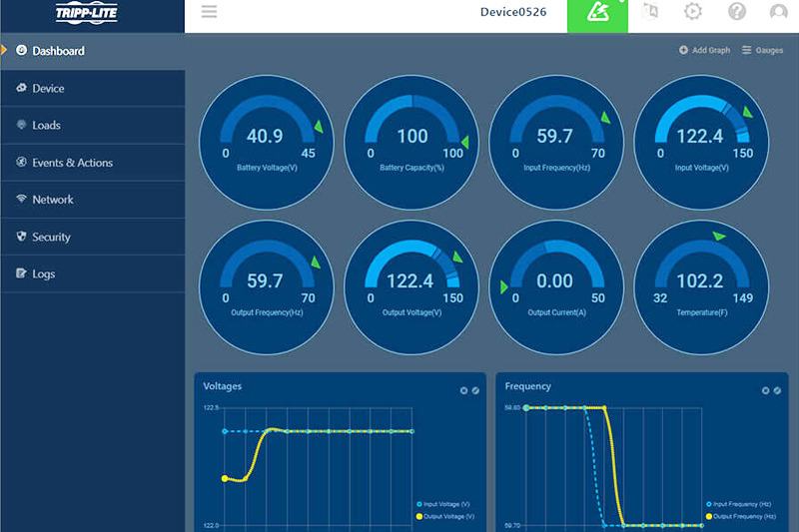
Task: Go to Device in the sidebar
Action: tap(48, 89)
